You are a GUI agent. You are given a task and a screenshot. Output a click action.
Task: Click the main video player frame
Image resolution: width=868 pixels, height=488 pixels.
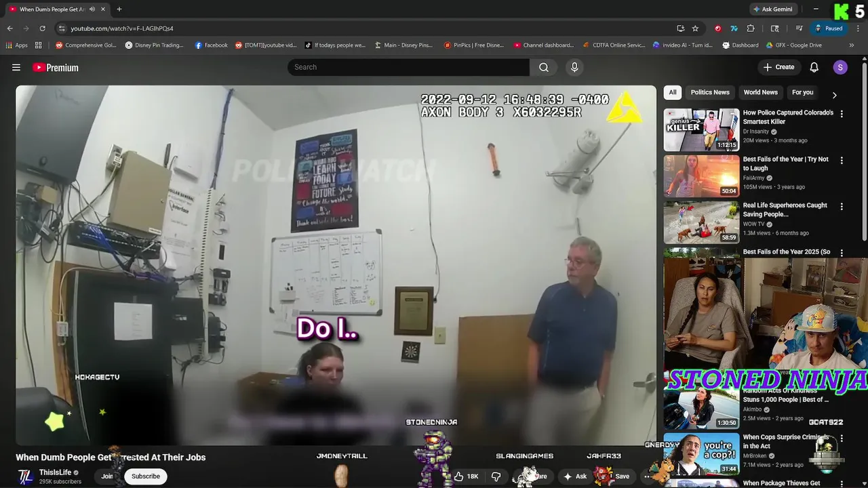click(336, 265)
